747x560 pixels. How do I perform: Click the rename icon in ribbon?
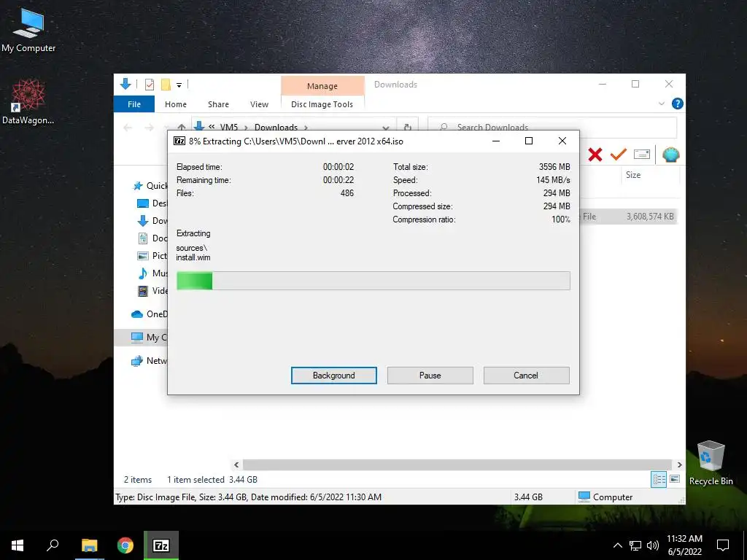642,155
